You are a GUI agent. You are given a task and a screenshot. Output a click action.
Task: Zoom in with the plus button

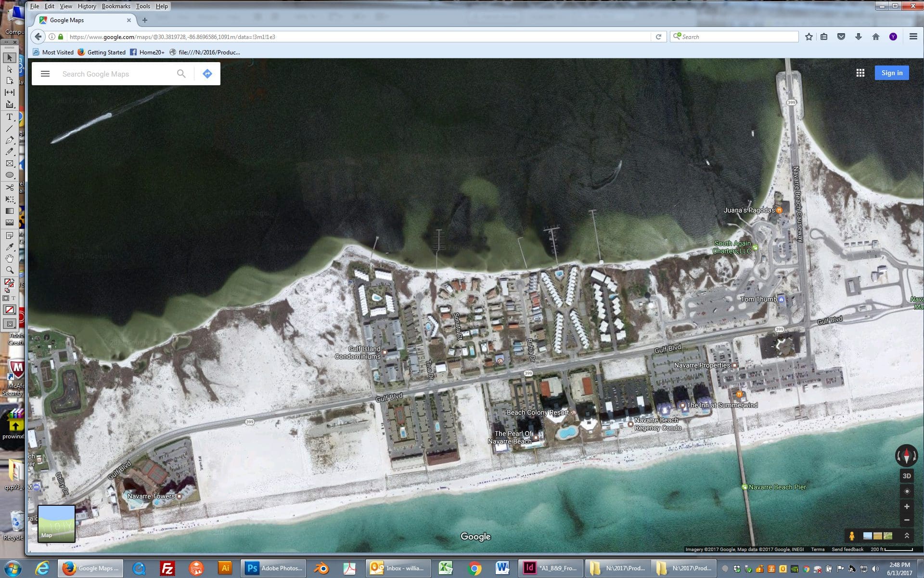click(907, 506)
